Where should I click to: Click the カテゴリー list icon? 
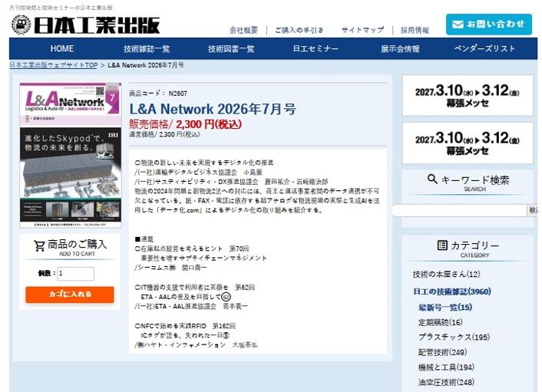pos(442,245)
